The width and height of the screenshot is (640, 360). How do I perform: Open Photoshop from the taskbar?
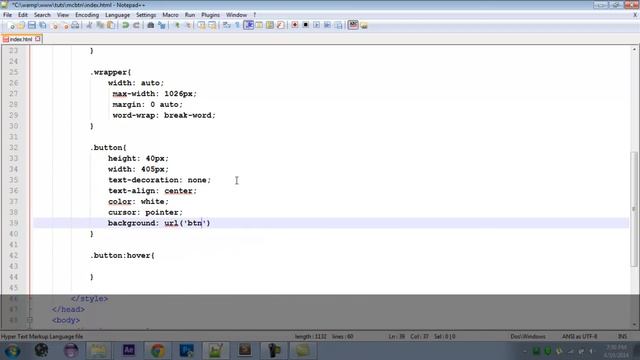click(x=187, y=351)
